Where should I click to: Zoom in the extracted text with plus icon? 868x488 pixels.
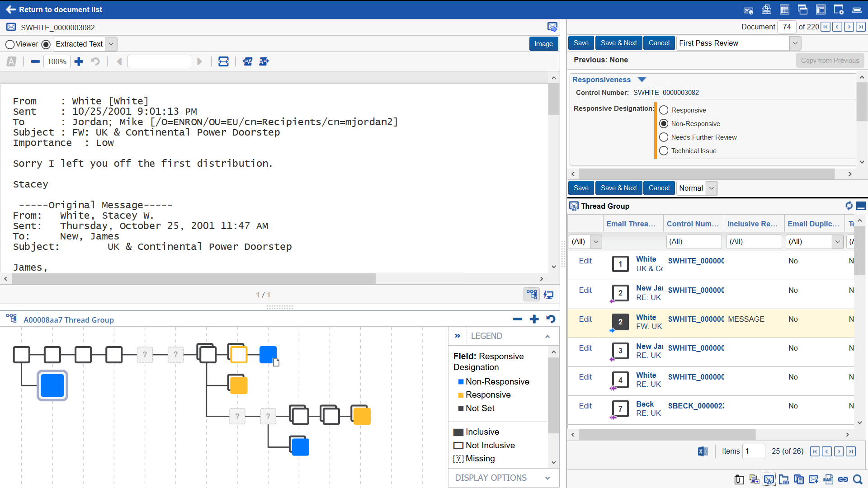[x=79, y=61]
